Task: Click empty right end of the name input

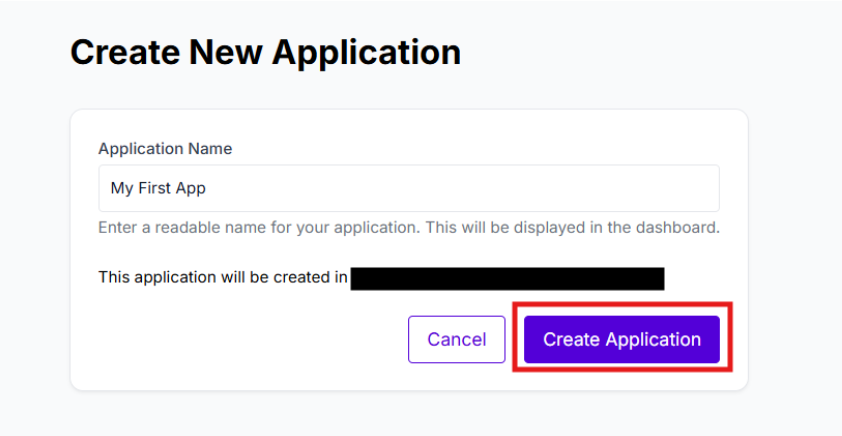Action: (650, 188)
